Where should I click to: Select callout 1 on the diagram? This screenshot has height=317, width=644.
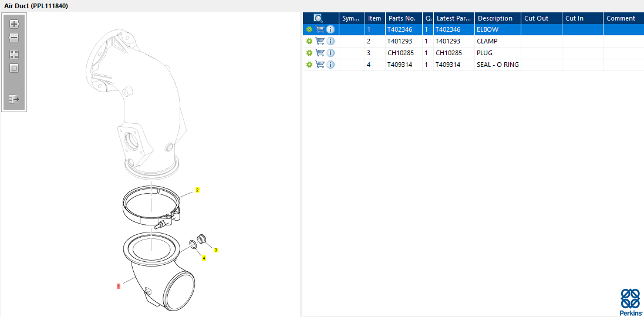coord(119,286)
